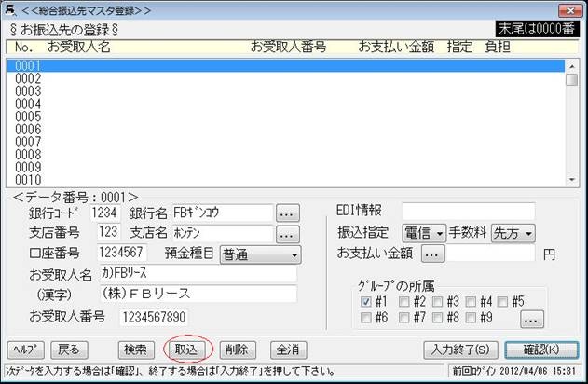Click the 支店名 field with ホンテン

click(x=223, y=233)
